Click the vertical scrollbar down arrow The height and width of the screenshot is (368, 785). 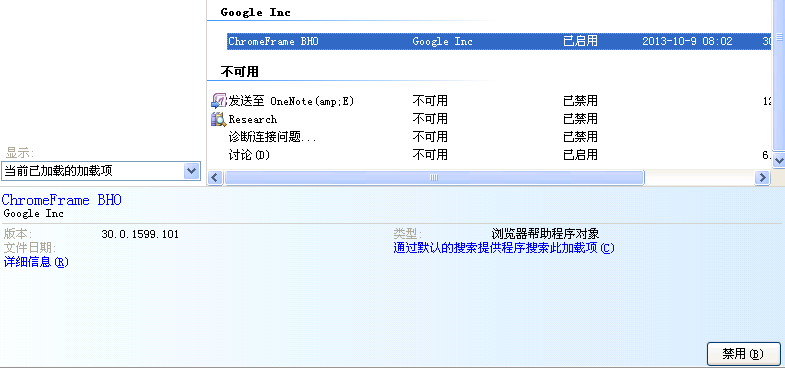pos(779,160)
